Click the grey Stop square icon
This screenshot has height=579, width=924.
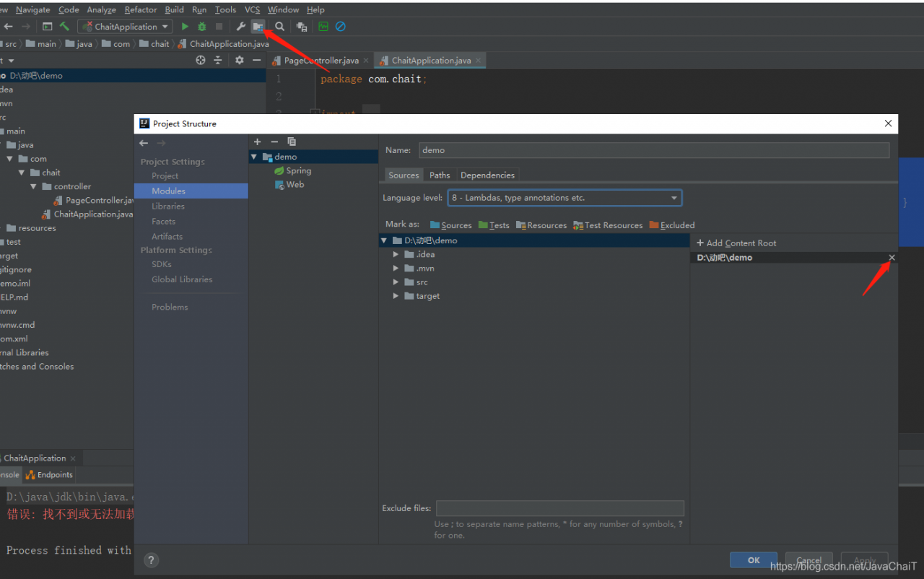pyautogui.click(x=219, y=27)
